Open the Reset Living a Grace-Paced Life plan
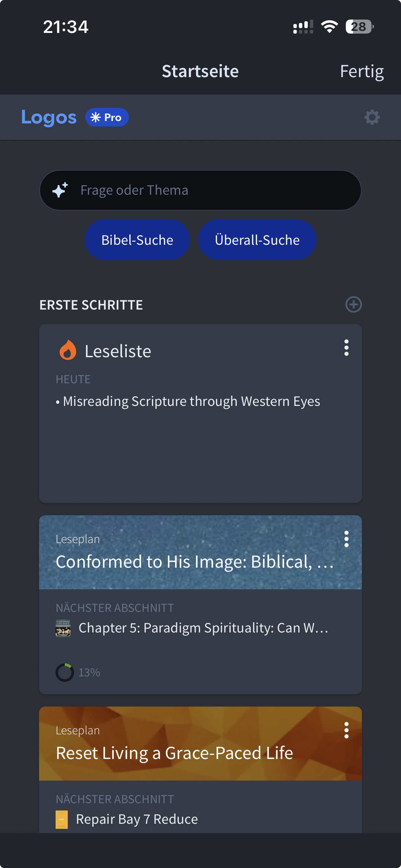This screenshot has width=401, height=868. coord(174,753)
